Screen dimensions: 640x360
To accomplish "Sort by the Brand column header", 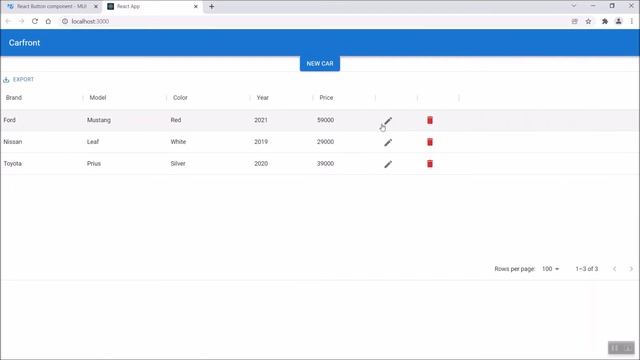I will click(14, 98).
